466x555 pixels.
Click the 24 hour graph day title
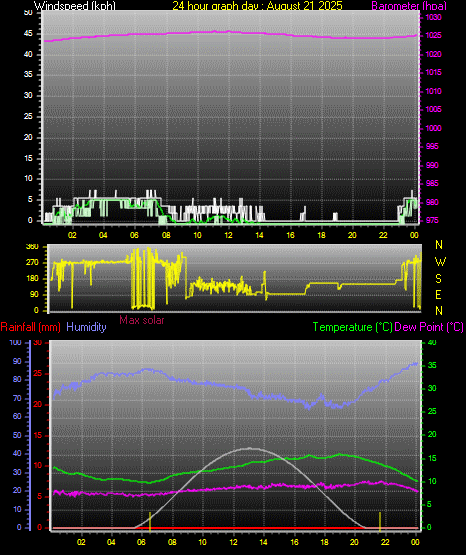coord(257,5)
